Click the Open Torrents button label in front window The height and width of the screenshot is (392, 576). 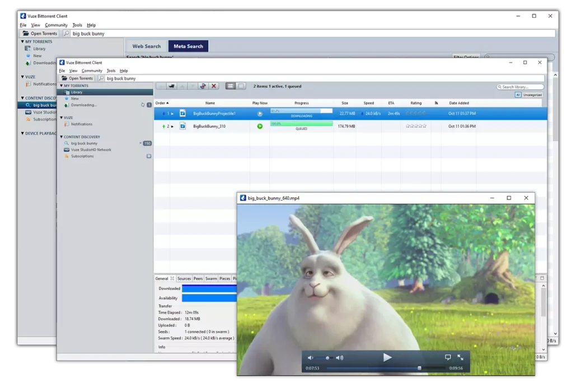click(x=81, y=78)
